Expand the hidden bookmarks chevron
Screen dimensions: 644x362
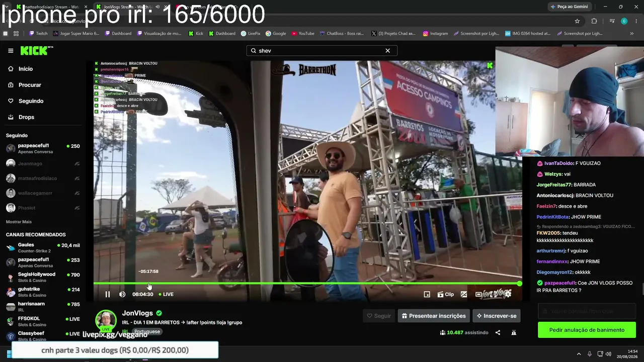click(632, 34)
